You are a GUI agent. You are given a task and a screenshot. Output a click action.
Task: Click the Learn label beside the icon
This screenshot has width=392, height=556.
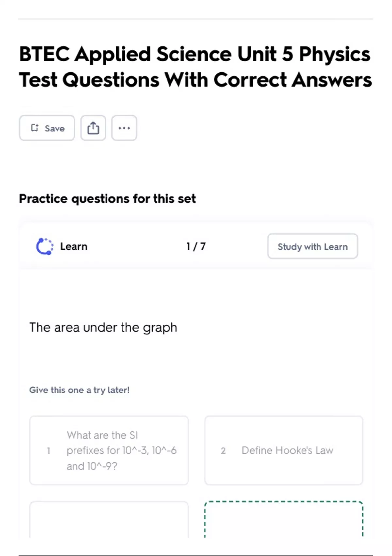pos(73,246)
